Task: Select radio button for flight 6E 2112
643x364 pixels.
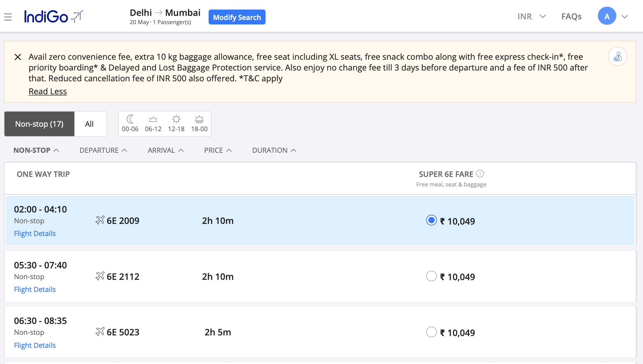Action: (x=431, y=276)
